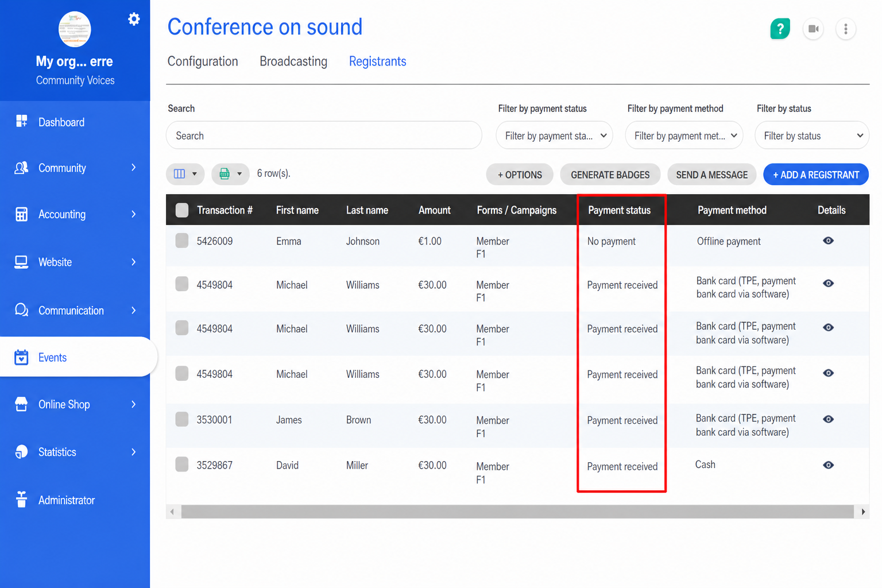Select the checkbox for James Brown's row
Viewport: 882px width, 588px height.
pos(182,419)
